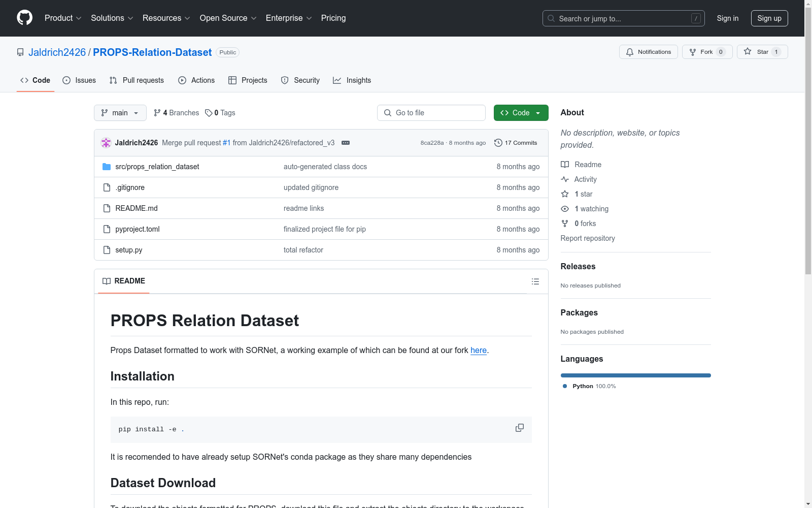The image size is (812, 508).
Task: Click the 'finalized project file for pip' message
Action: [x=325, y=229]
